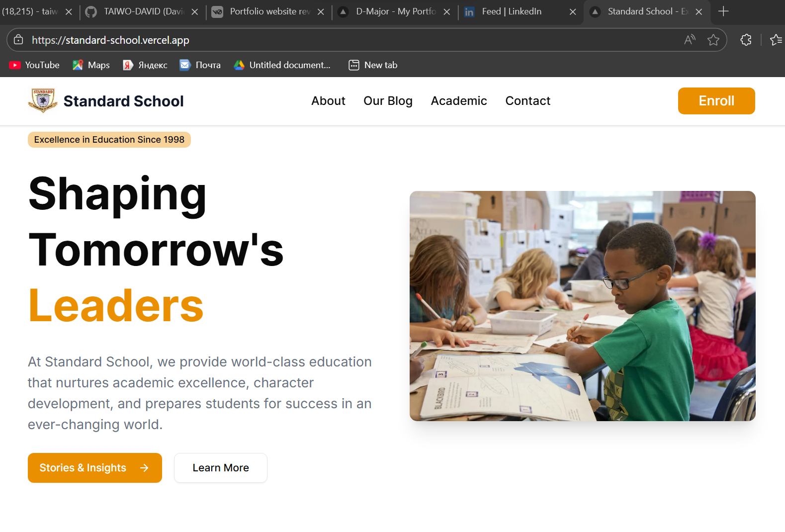Add page to favorites star icon
The height and width of the screenshot is (532, 785).
click(713, 40)
